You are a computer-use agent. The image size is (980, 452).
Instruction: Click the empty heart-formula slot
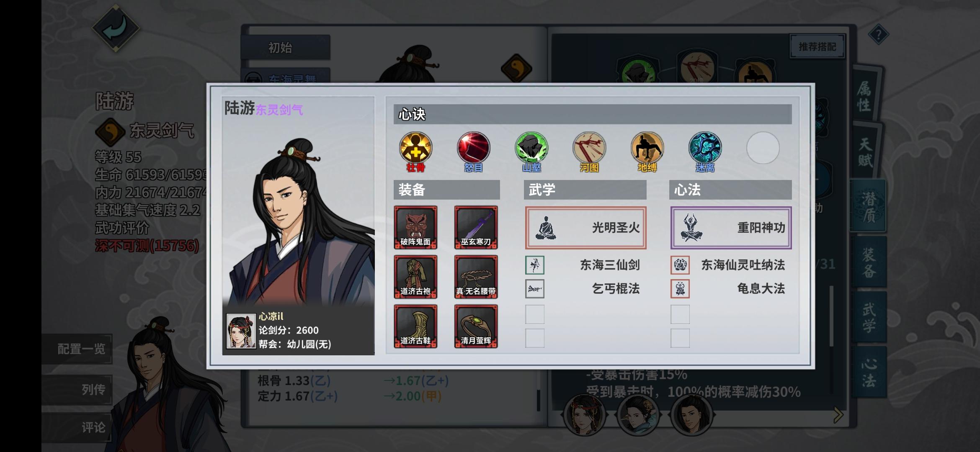tap(763, 148)
